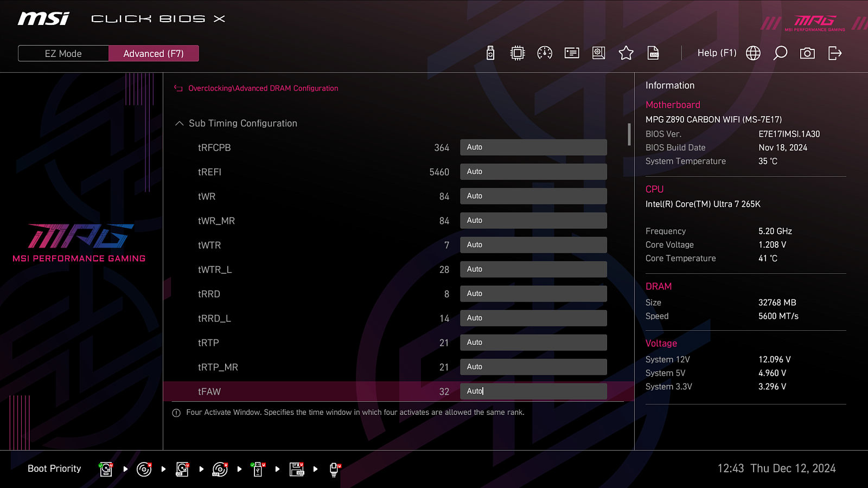This screenshot has height=488, width=868.
Task: Select the tWTR row label
Action: click(209, 245)
